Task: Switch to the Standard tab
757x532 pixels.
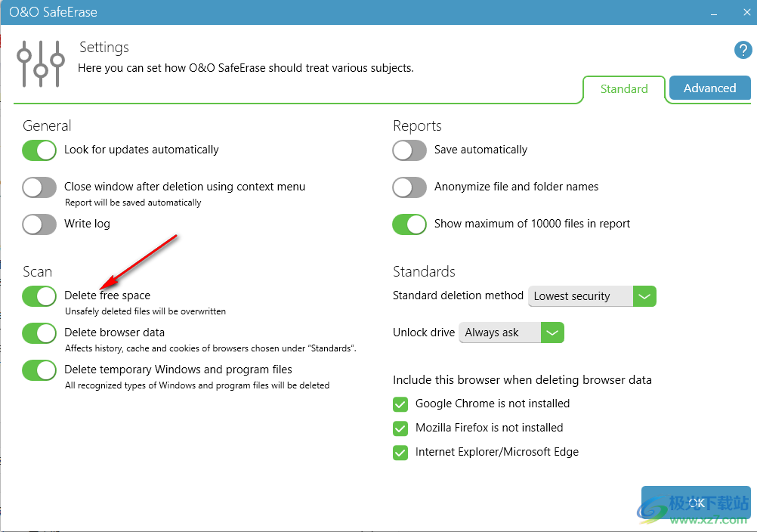Action: [x=624, y=89]
